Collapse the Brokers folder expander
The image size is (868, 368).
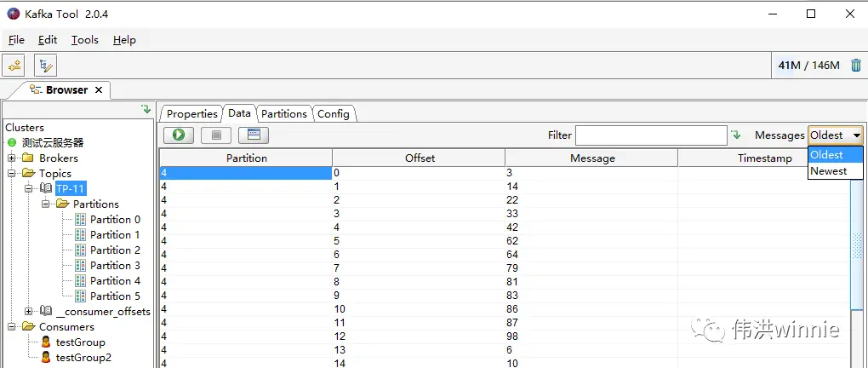pyautogui.click(x=11, y=158)
